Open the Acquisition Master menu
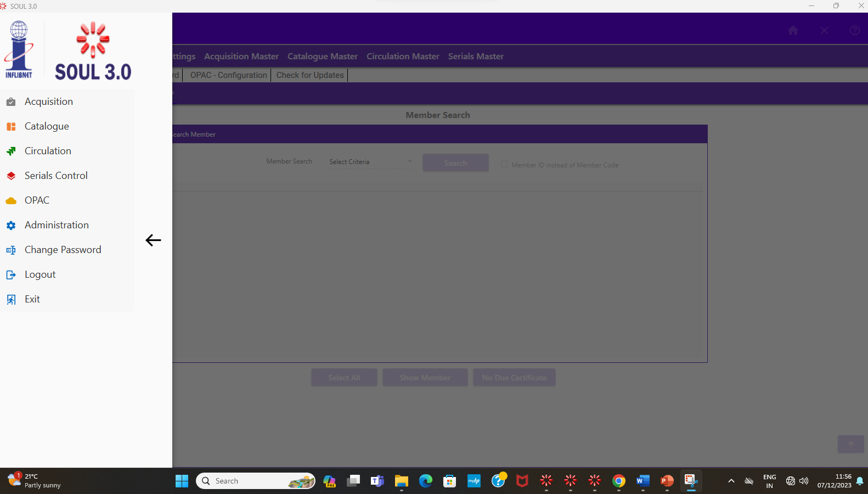Screen dimensions: 868x494 point(241,57)
